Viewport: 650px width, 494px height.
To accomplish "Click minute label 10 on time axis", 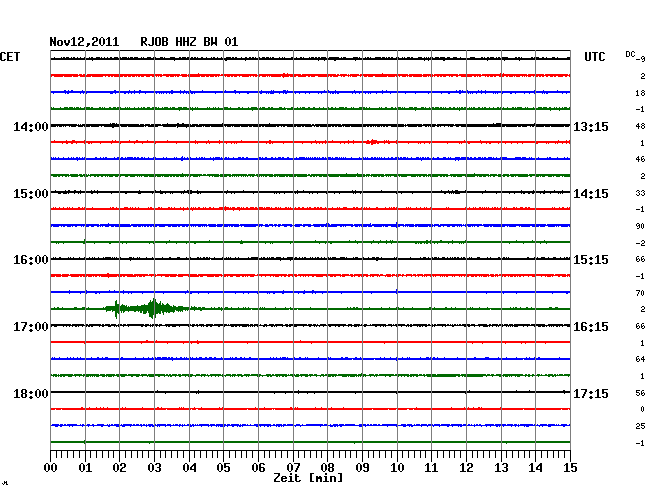I will tap(397, 468).
